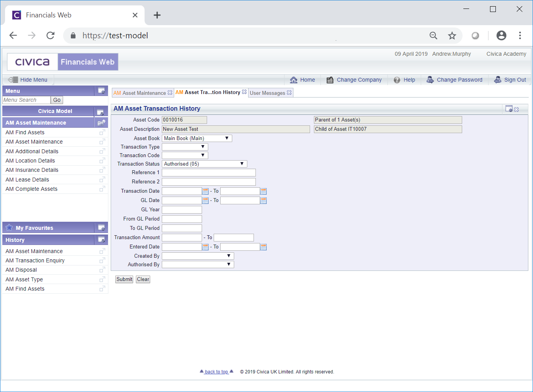The width and height of the screenshot is (533, 392).
Task: Open calendar for Entered Date To field
Action: pyautogui.click(x=264, y=247)
